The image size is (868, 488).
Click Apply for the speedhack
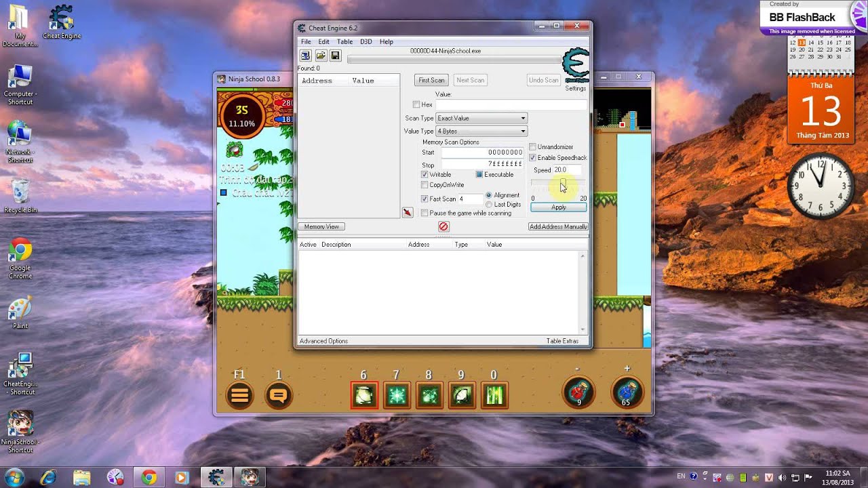coord(559,207)
